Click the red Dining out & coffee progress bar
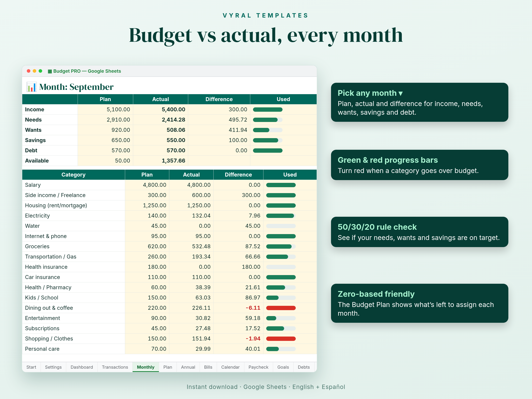The width and height of the screenshot is (532, 399). click(281, 308)
